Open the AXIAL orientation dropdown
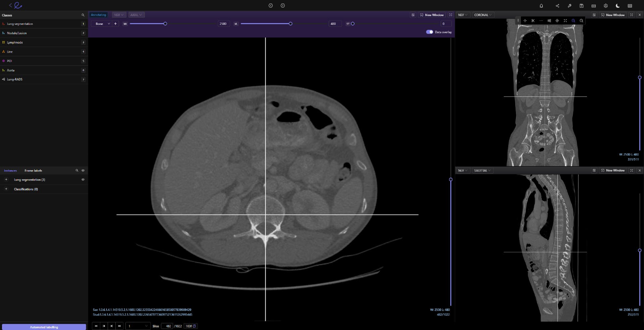The height and width of the screenshot is (330, 644). pos(136,15)
